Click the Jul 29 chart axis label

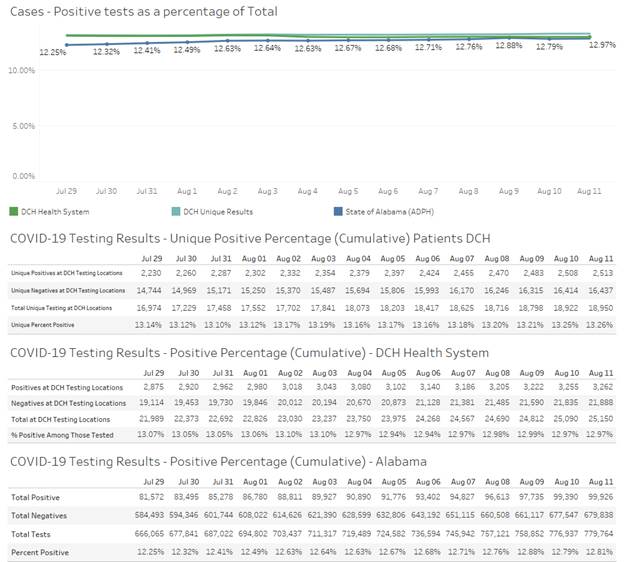pyautogui.click(x=66, y=191)
